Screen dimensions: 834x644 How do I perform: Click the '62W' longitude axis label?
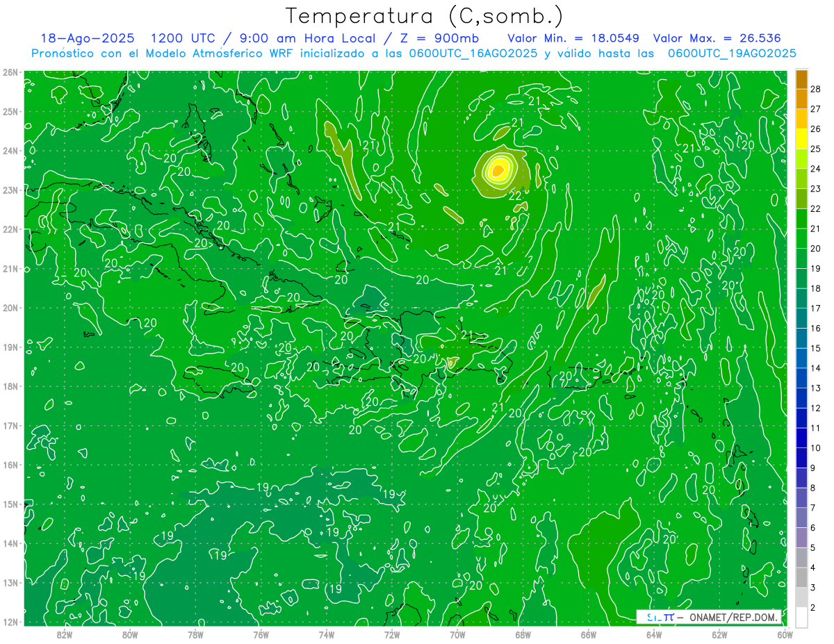tap(719, 634)
